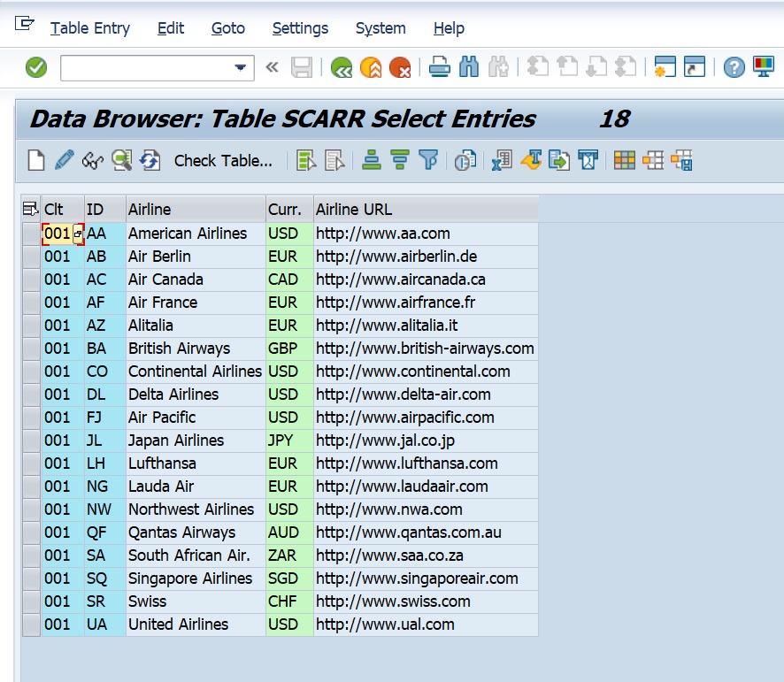Toggle row selector for Qantas Airways
784x682 pixels.
pyautogui.click(x=31, y=533)
